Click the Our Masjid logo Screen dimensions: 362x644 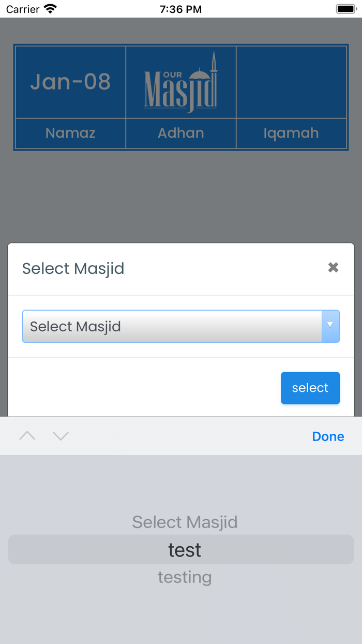tap(181, 82)
